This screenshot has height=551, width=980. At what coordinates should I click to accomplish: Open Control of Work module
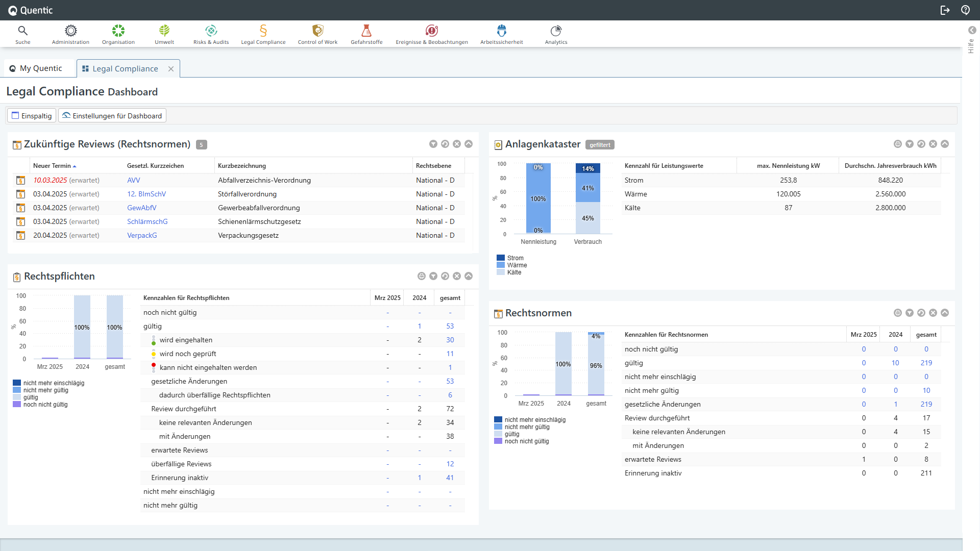(317, 34)
